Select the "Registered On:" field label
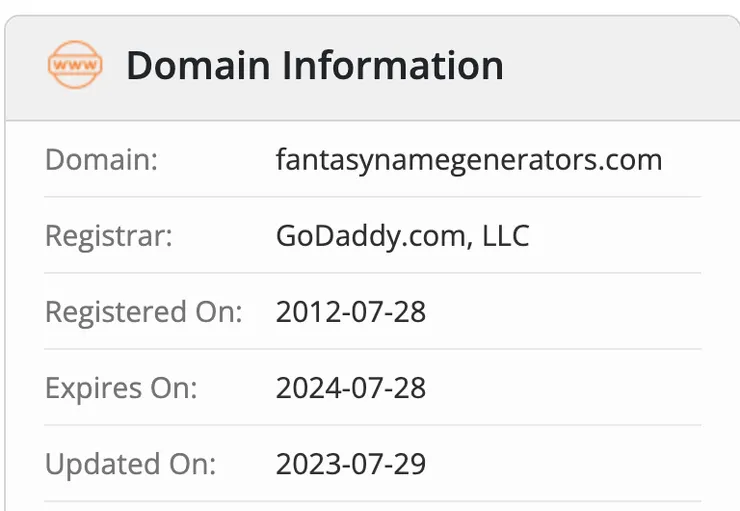This screenshot has height=511, width=740. (144, 312)
